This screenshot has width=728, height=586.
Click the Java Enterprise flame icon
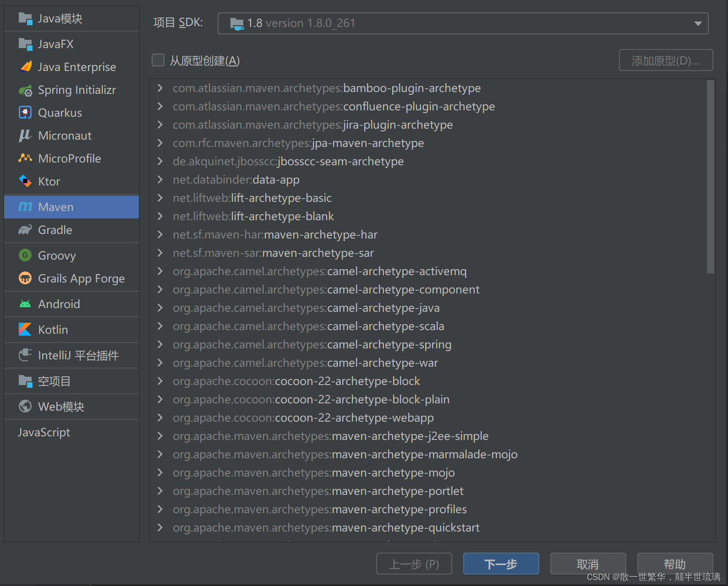click(x=26, y=67)
